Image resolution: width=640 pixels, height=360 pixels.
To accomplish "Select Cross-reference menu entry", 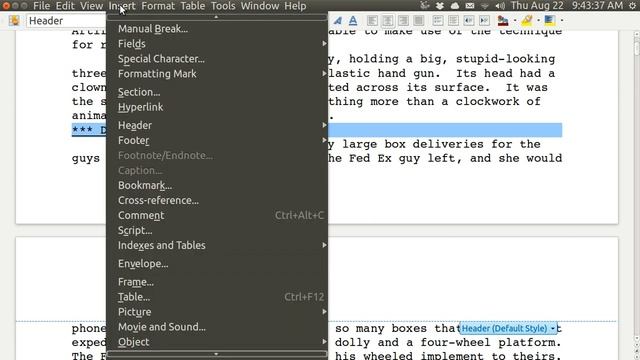I will click(x=217, y=200).
